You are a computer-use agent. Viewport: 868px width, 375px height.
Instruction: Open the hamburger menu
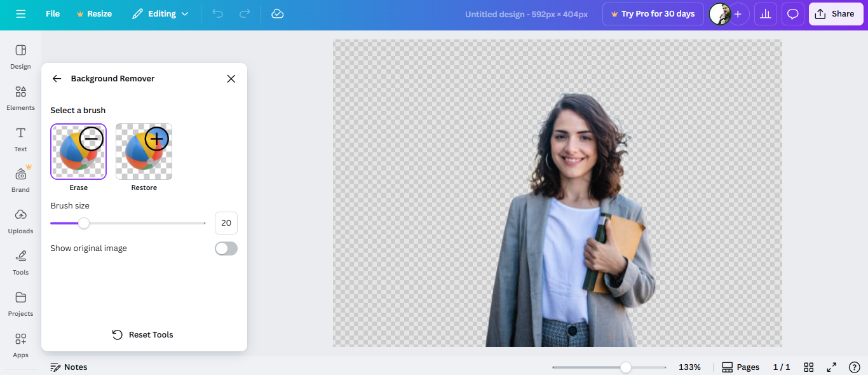[x=21, y=13]
